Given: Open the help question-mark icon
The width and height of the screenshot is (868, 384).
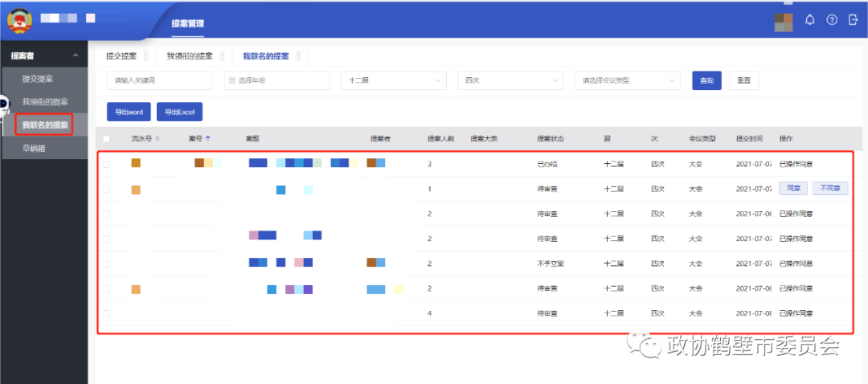Looking at the screenshot, I should click(832, 20).
